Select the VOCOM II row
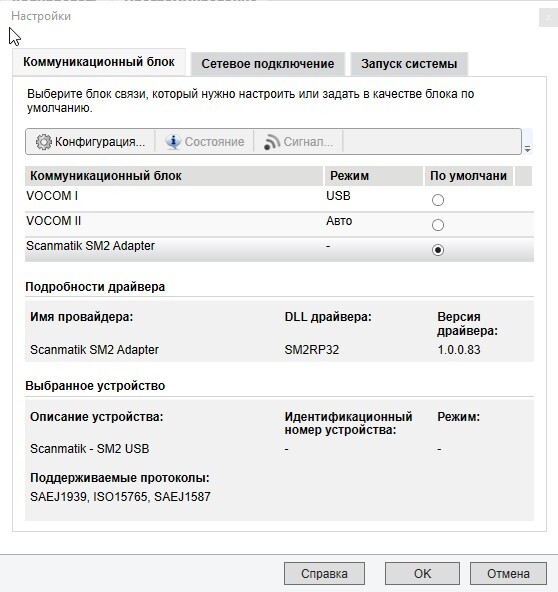The height and width of the screenshot is (592, 558). pyautogui.click(x=279, y=224)
